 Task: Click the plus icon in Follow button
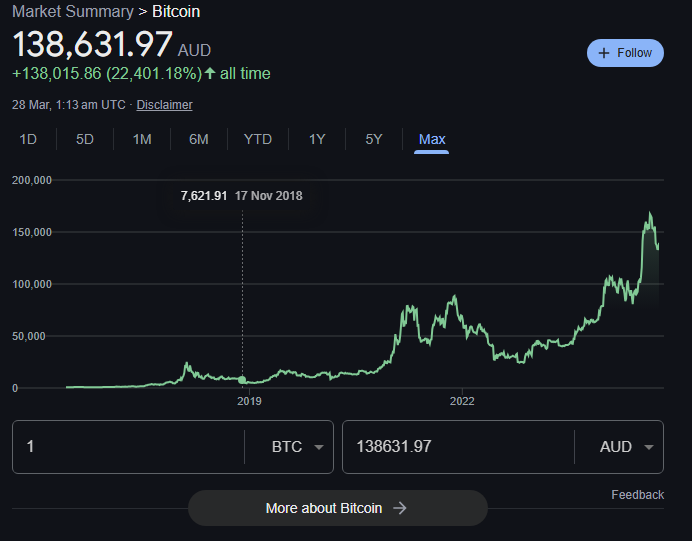coord(603,53)
